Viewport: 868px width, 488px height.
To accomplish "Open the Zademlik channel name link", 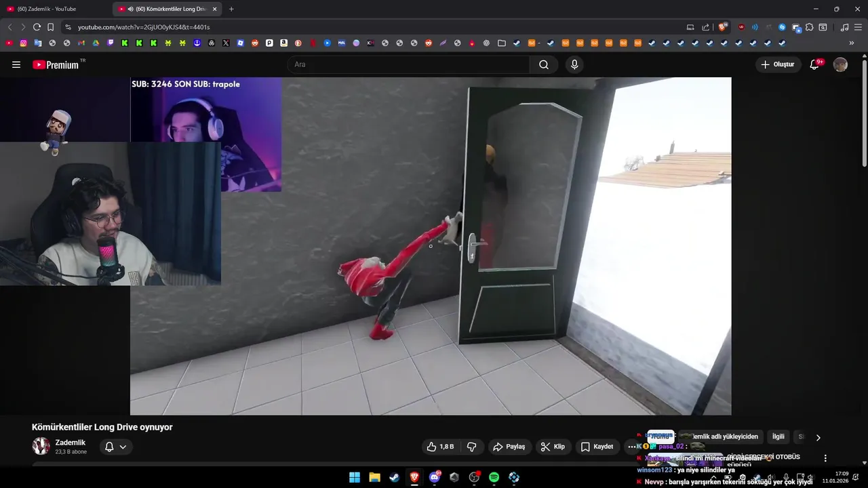I will (71, 443).
